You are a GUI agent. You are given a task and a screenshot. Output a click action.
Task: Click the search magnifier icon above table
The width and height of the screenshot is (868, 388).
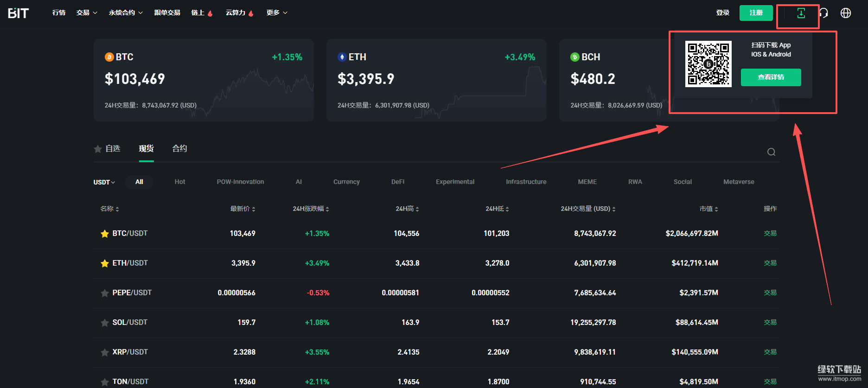(x=771, y=152)
